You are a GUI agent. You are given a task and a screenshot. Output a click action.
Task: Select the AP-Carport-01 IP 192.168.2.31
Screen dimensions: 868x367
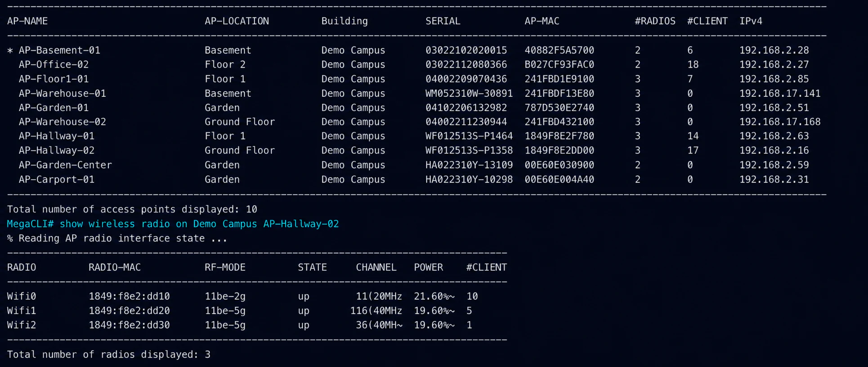pos(774,179)
